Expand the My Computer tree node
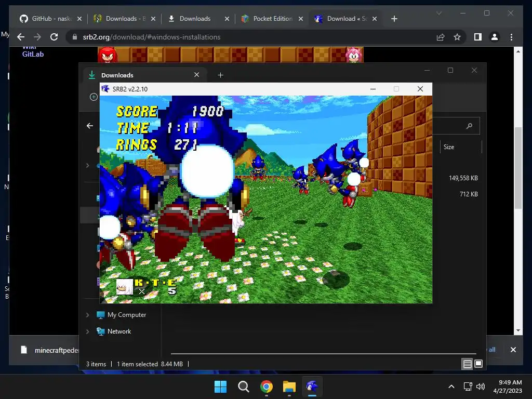 [87, 315]
